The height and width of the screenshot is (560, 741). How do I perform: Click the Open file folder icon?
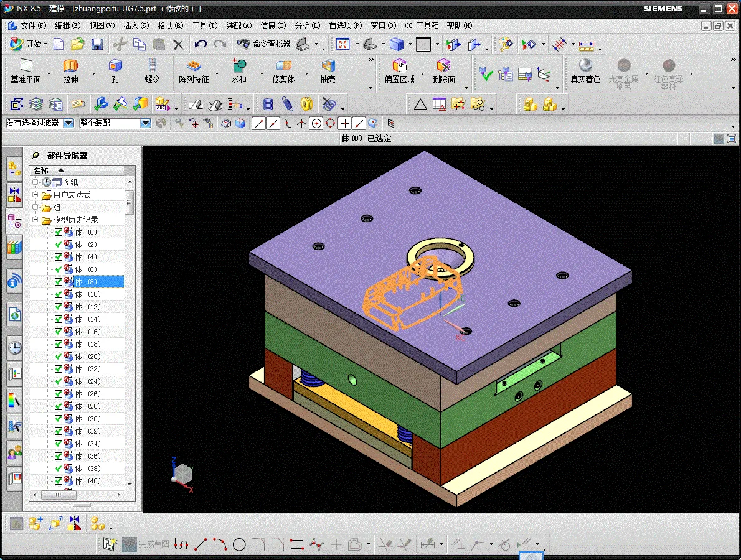pos(77,44)
